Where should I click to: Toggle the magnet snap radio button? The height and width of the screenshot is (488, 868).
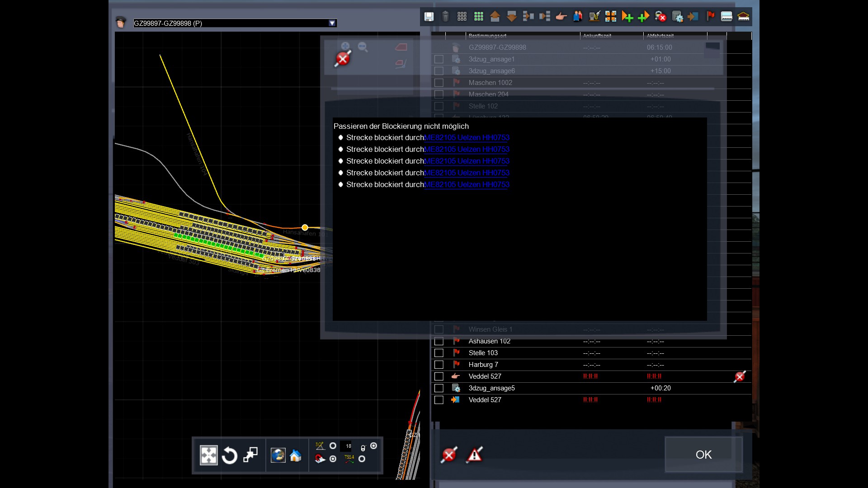point(333,459)
